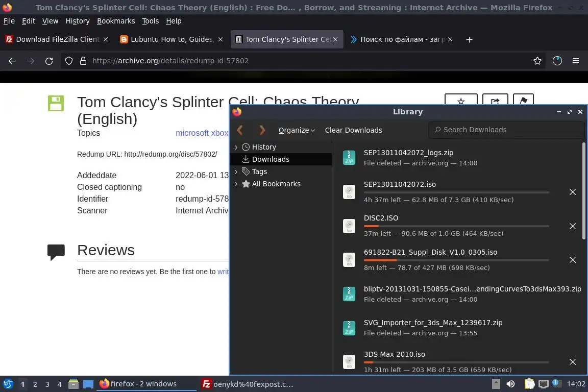Click Clear Downloads button
Screen dimensions: 588x392
point(353,130)
